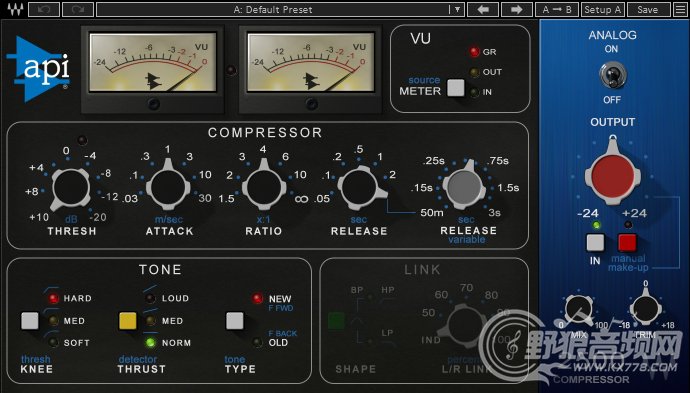690x393 pixels.
Task: Click the '30' attack value label
Action: pos(205,198)
